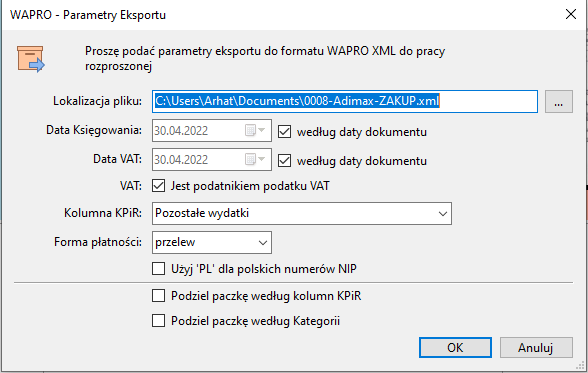Click the 'Forma płatności:' label
This screenshot has width=588, height=373.
98,242
